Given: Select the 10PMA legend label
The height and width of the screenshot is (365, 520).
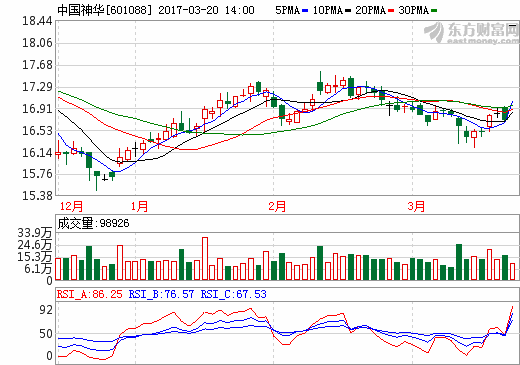Looking at the screenshot, I should pyautogui.click(x=328, y=10).
